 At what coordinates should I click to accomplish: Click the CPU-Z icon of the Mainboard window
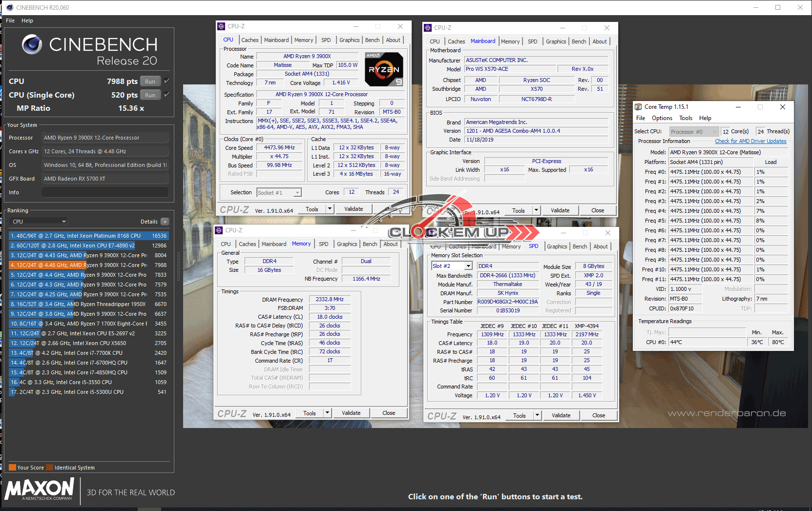(x=428, y=28)
